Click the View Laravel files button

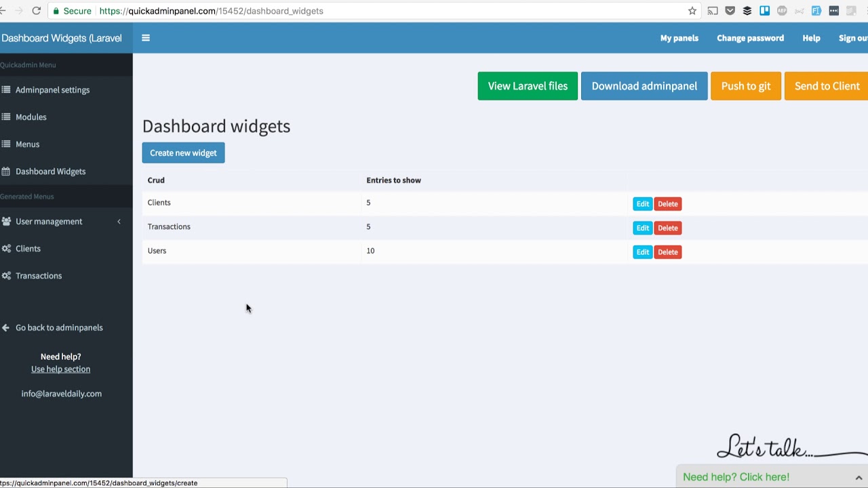pyautogui.click(x=528, y=86)
